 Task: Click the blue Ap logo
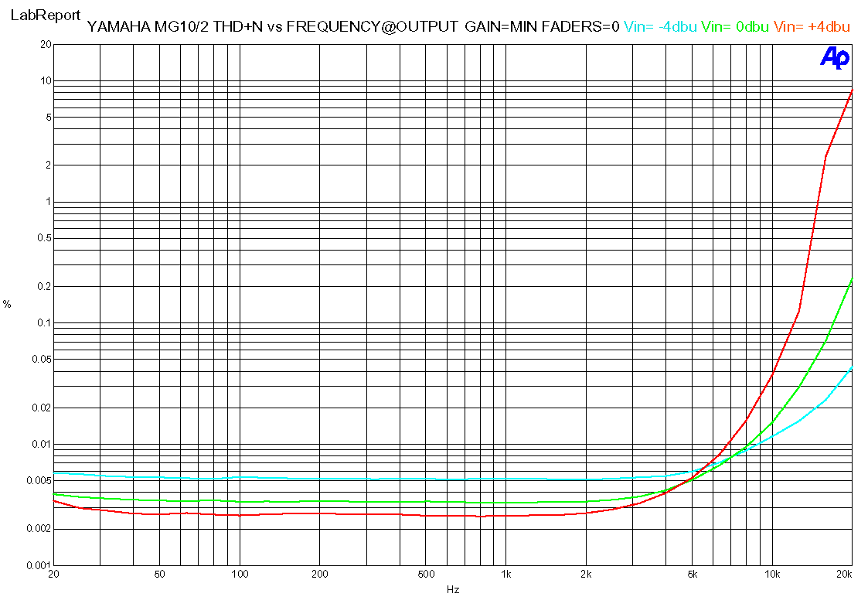coord(834,57)
